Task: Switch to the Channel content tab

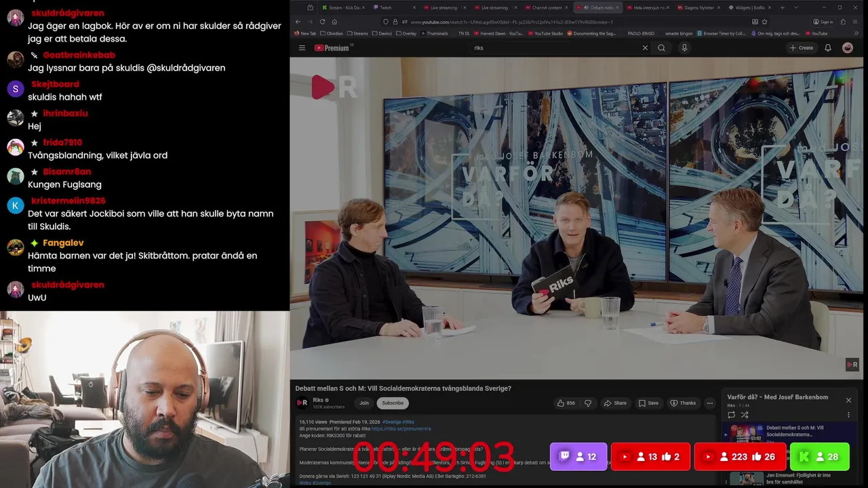Action: point(548,7)
